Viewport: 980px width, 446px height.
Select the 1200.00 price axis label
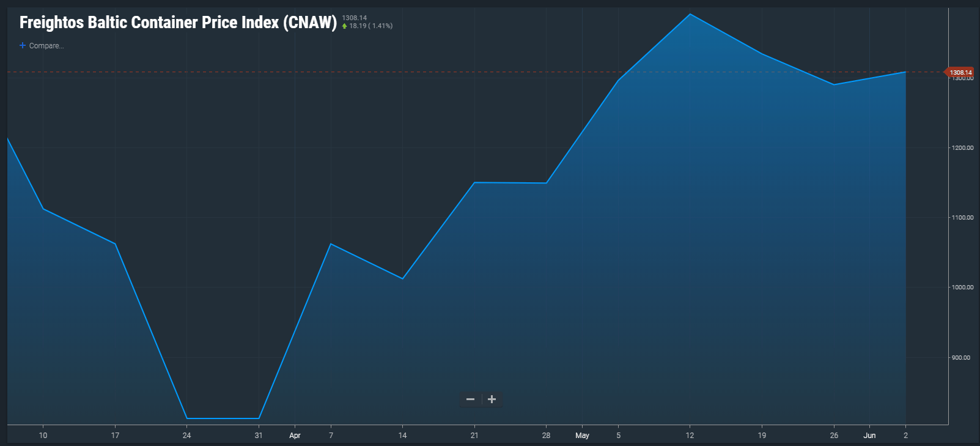962,148
